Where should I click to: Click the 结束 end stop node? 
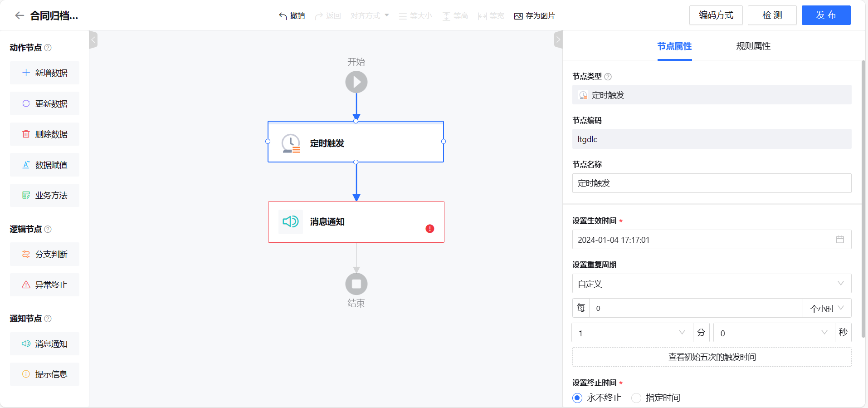[356, 284]
